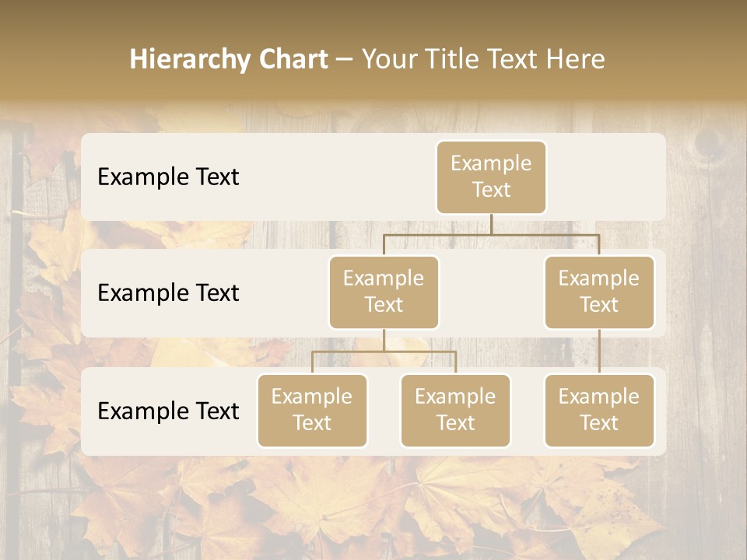Viewport: 747px width, 560px height.
Task: Select the rightmost box in the bottom row
Action: click(599, 410)
